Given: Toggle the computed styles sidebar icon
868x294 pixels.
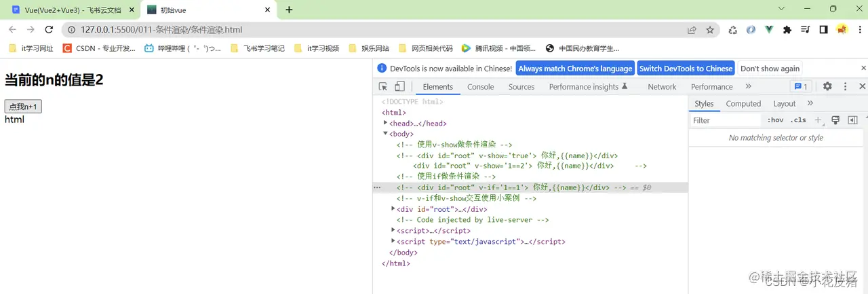Looking at the screenshot, I should pyautogui.click(x=852, y=120).
